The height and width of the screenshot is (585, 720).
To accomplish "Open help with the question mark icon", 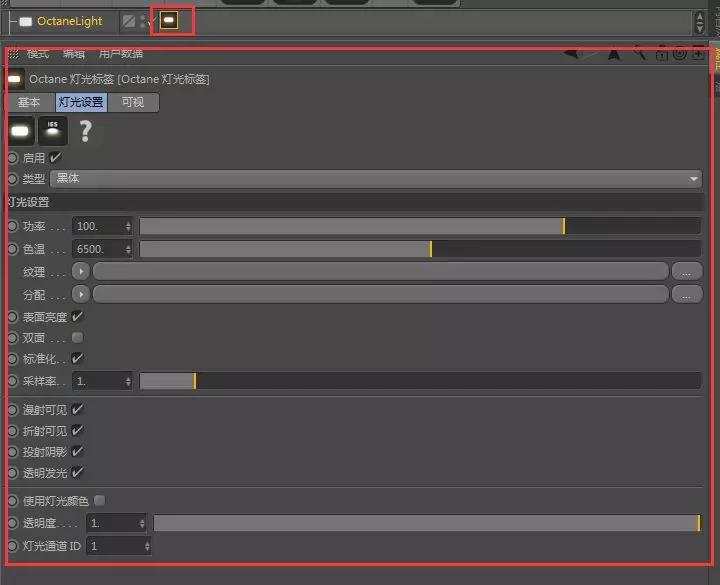I will click(x=85, y=131).
